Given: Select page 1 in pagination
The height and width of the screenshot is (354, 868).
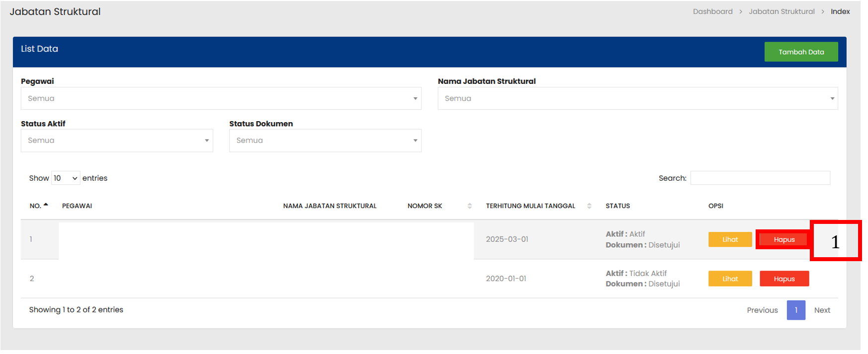Looking at the screenshot, I should [x=795, y=310].
